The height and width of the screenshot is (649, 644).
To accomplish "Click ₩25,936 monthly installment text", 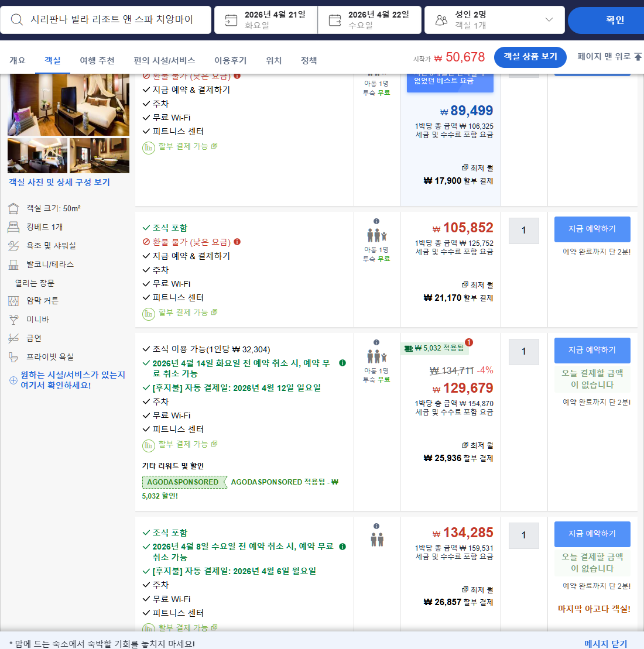I will coord(458,458).
